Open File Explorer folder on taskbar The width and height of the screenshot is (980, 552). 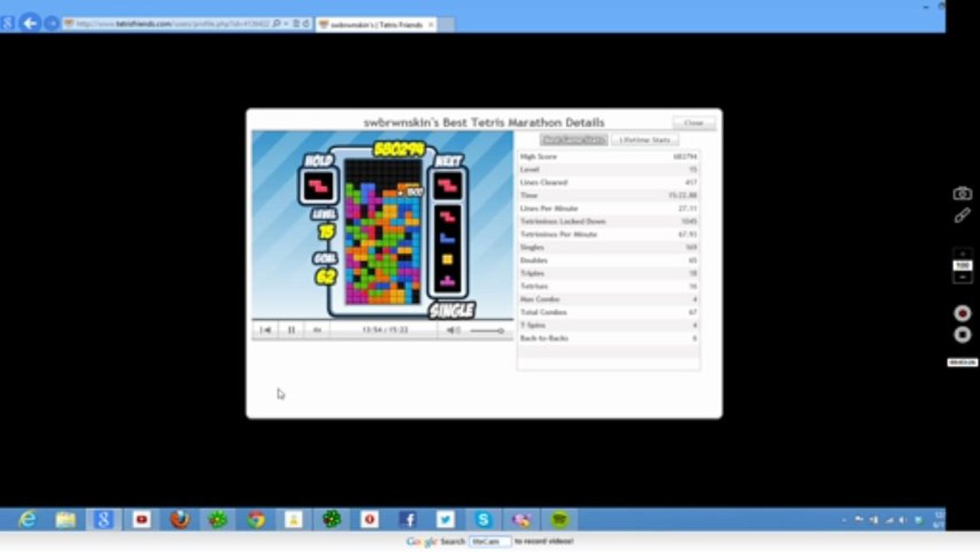click(66, 520)
